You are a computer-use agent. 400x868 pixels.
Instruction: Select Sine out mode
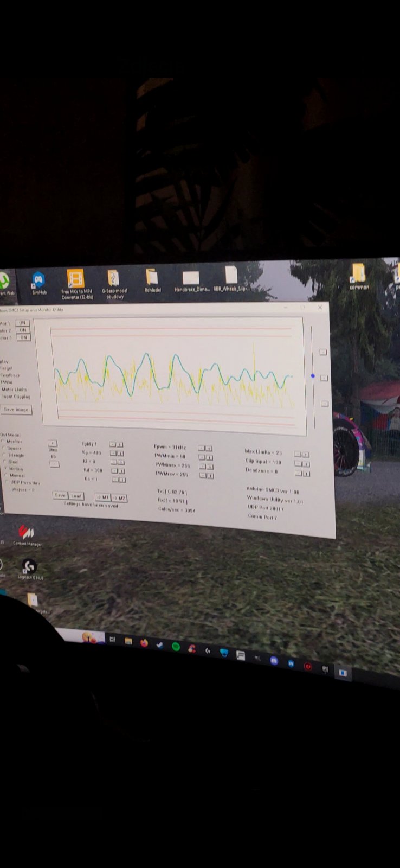pyautogui.click(x=11, y=462)
